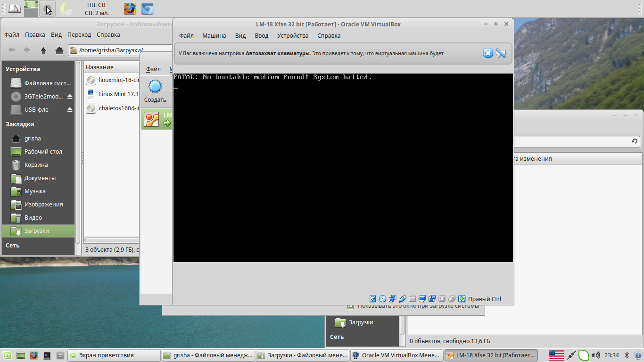Open the US keyboard layout switcher

556,355
